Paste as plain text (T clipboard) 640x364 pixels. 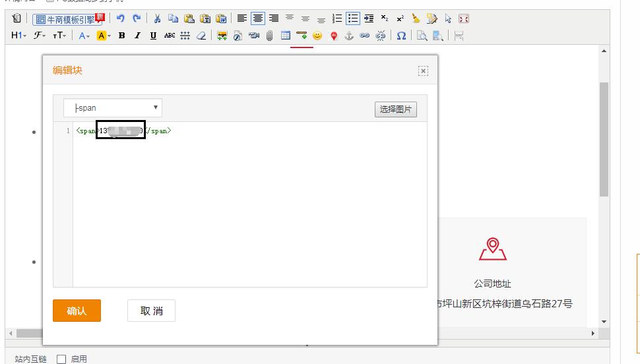[x=205, y=18]
